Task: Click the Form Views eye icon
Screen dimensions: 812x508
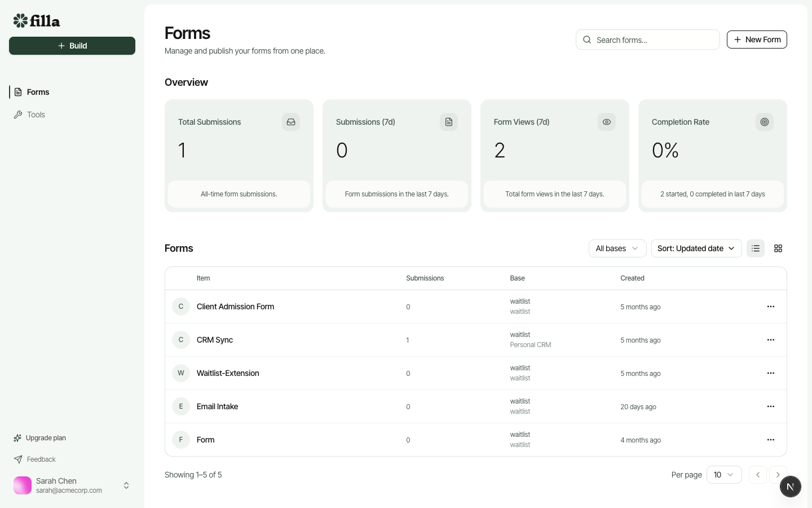Action: tap(607, 122)
